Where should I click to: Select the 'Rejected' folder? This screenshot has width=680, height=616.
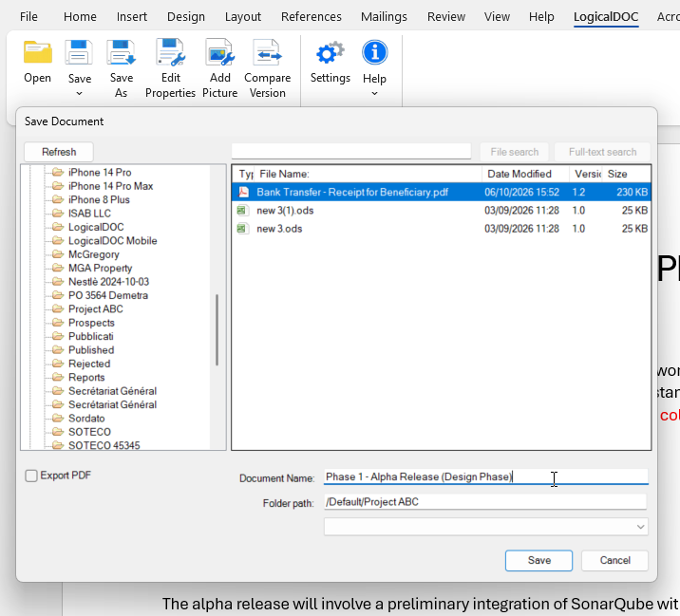(89, 364)
